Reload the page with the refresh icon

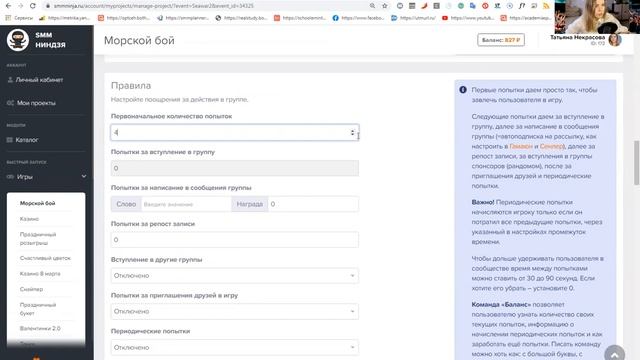(33, 6)
